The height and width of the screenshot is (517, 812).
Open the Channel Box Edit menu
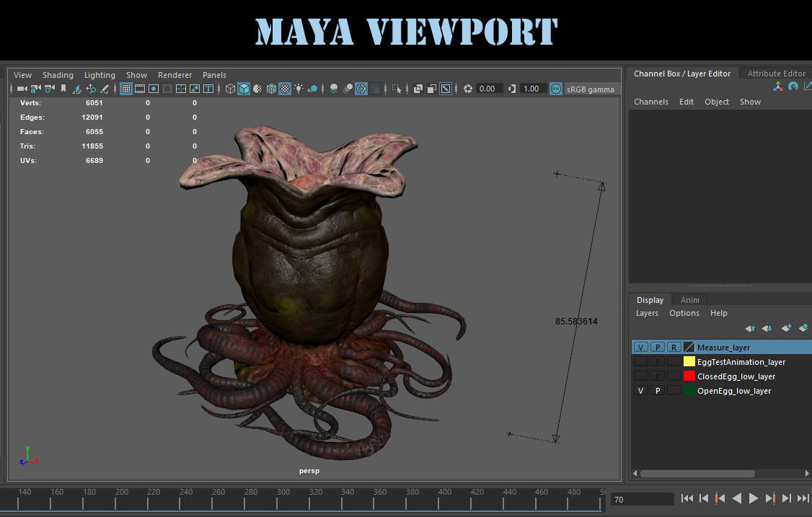pyautogui.click(x=686, y=102)
